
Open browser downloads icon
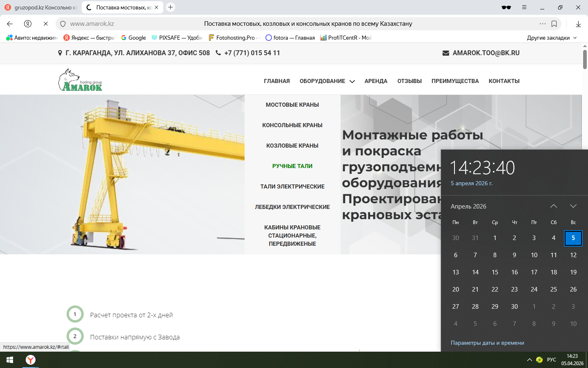tap(578, 24)
